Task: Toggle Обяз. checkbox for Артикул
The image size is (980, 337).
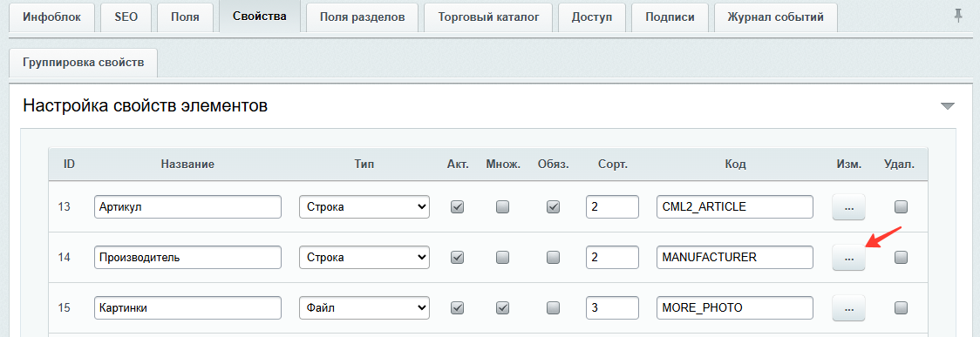Action: click(553, 206)
